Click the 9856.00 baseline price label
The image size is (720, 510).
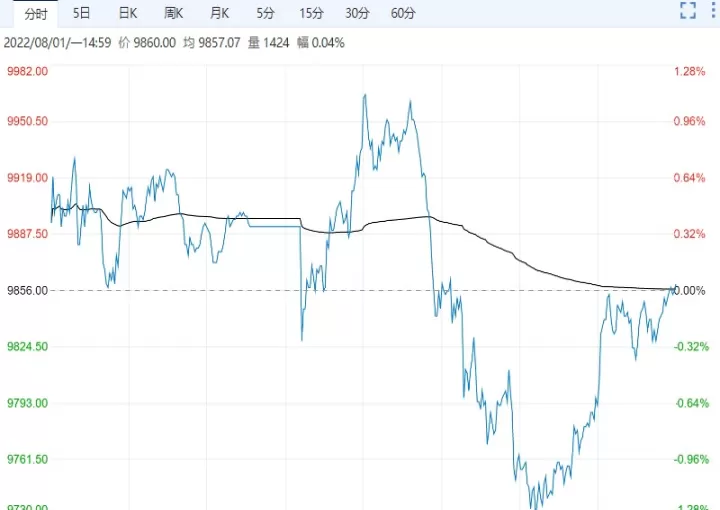pos(28,291)
